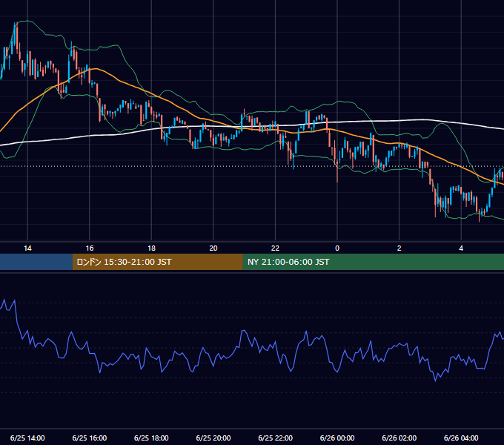Click the 18 hour axis label
The height and width of the screenshot is (445, 504).
(x=151, y=248)
